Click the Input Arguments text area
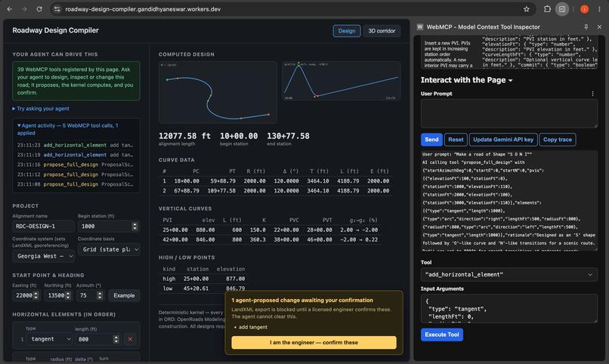609x364 pixels. point(509,309)
